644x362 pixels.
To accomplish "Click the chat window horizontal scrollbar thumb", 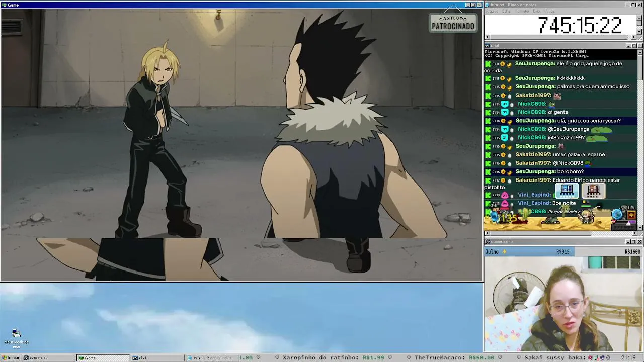I will pyautogui.click(x=540, y=233).
